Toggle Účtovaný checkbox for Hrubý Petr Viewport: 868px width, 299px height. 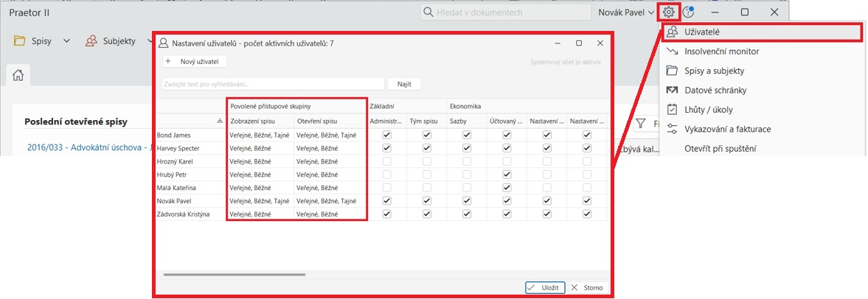[507, 175]
